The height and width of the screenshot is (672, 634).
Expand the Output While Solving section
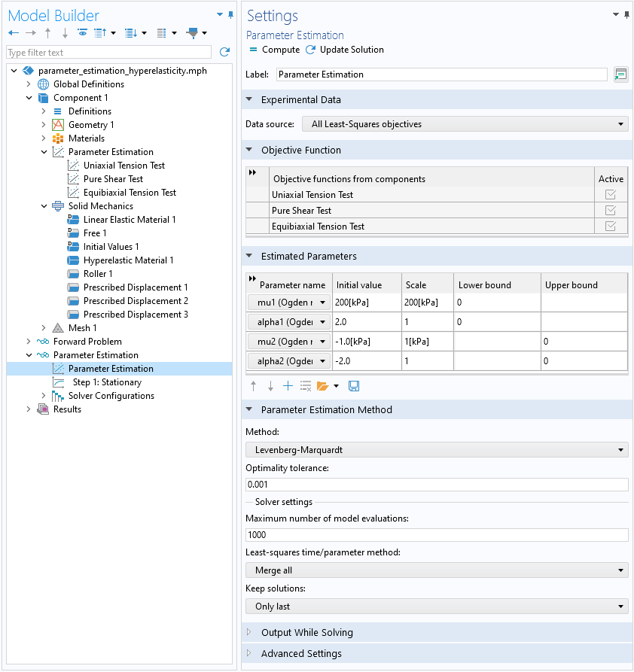click(306, 633)
